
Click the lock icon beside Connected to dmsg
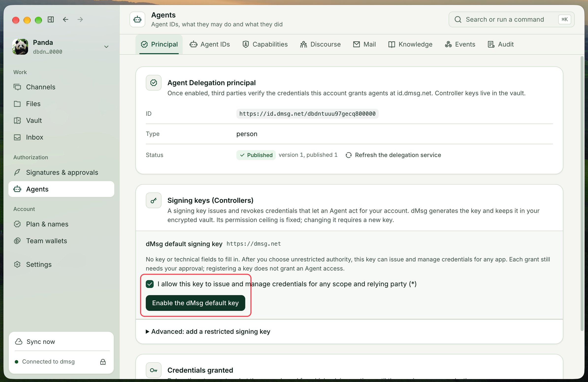coord(103,362)
